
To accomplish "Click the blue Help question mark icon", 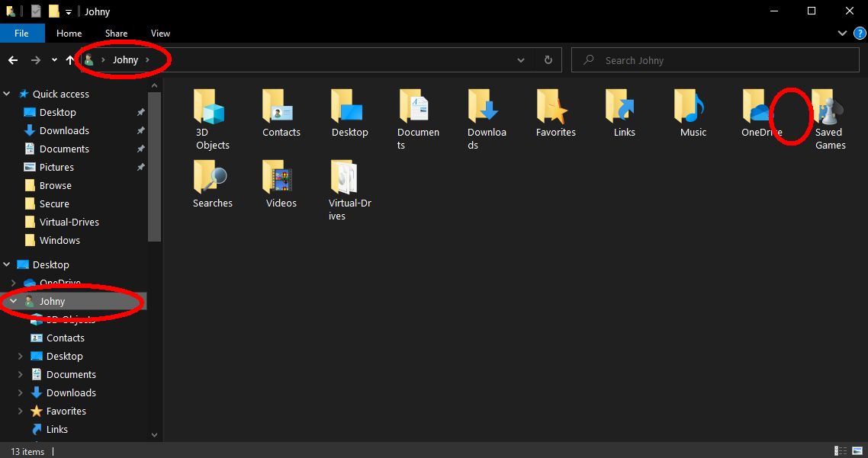I will click(860, 33).
